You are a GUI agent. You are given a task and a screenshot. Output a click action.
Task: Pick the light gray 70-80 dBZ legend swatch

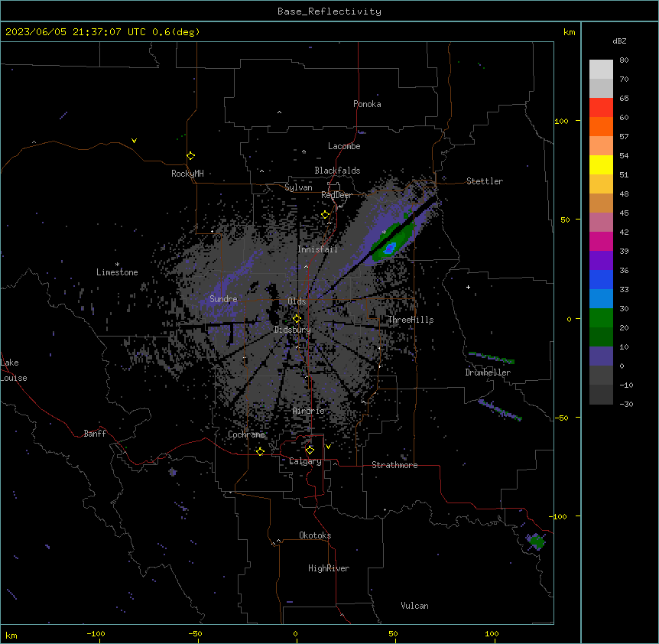click(x=601, y=69)
